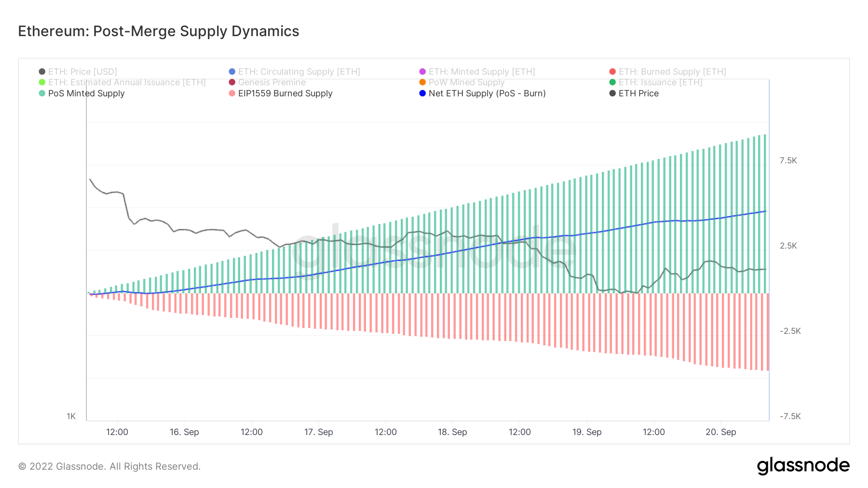
Task: Hide the Net ETH Supply (PoS - Burn) line
Action: (487, 93)
